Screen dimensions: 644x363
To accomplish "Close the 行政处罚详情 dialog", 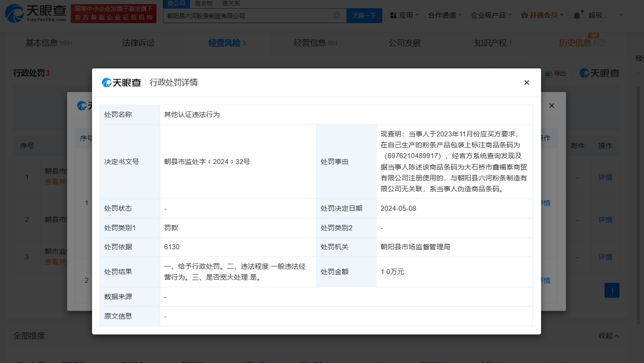I will (527, 82).
